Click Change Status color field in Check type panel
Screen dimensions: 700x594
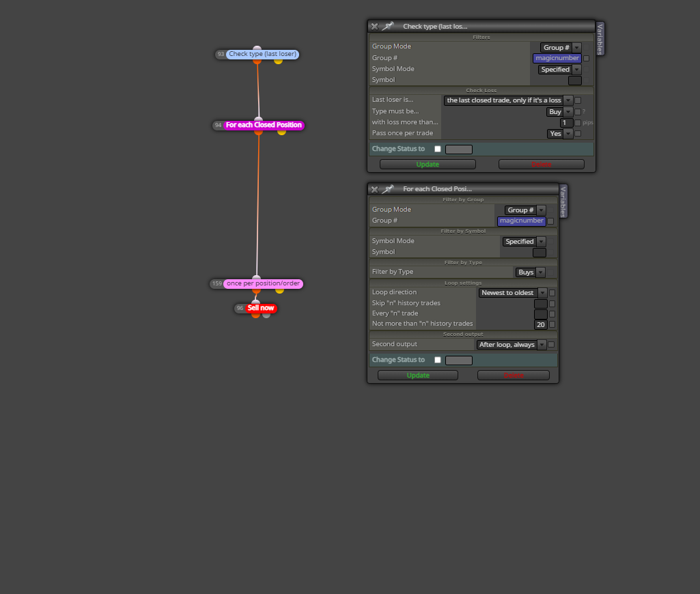[459, 150]
